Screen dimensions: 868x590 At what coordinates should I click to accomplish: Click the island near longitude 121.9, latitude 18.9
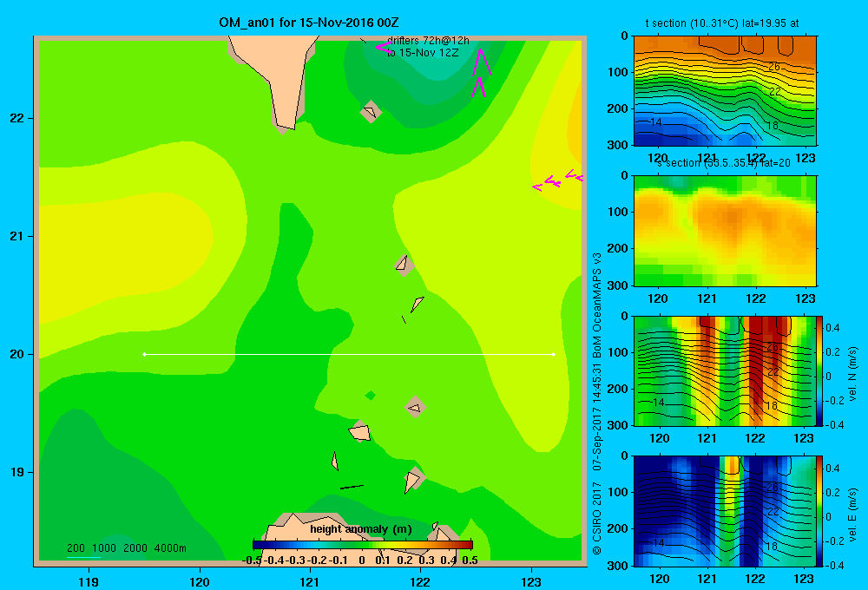pos(413,480)
